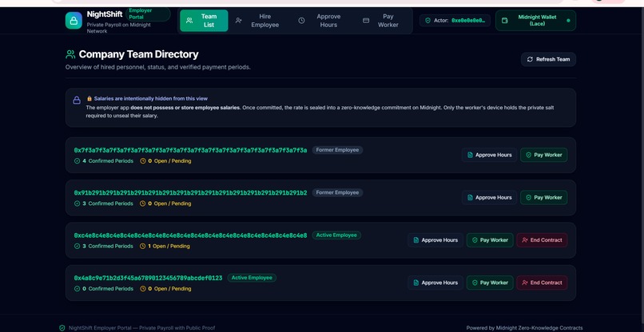Click the clock icon beside '1 Open / Pending'
Viewport: 644px width, 332px height.
pyautogui.click(x=142, y=247)
